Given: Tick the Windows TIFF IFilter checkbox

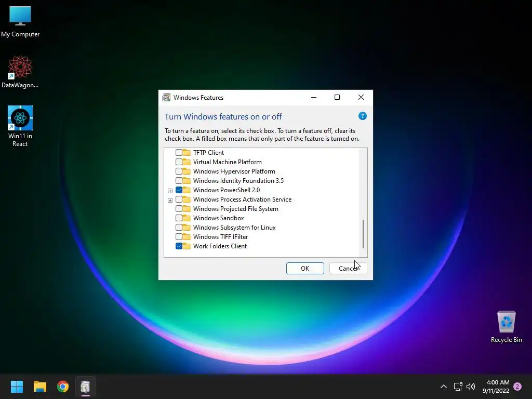Looking at the screenshot, I should pyautogui.click(x=179, y=236).
